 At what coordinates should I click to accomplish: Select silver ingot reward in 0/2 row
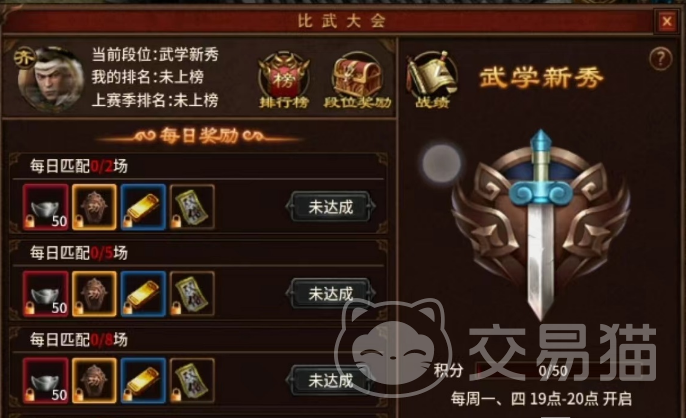click(x=46, y=207)
